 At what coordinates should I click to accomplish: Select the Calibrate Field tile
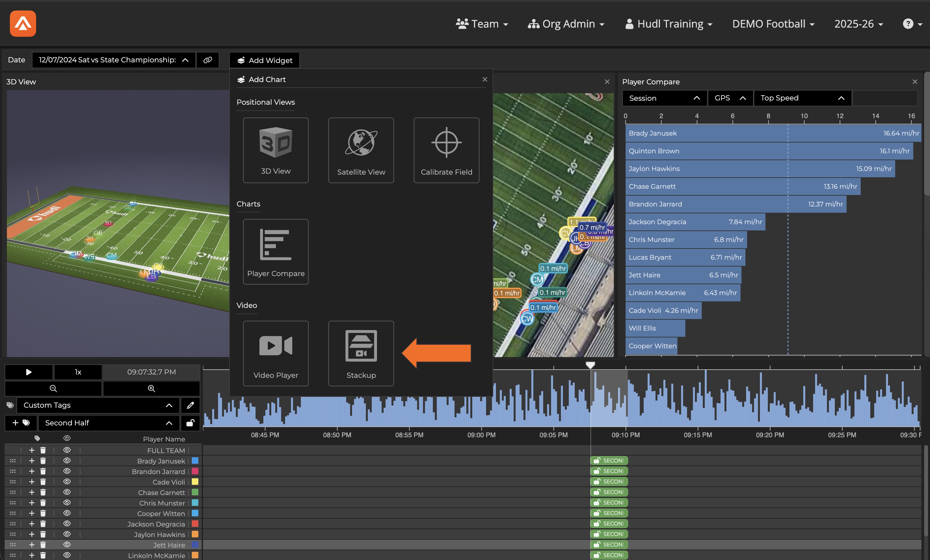[446, 150]
